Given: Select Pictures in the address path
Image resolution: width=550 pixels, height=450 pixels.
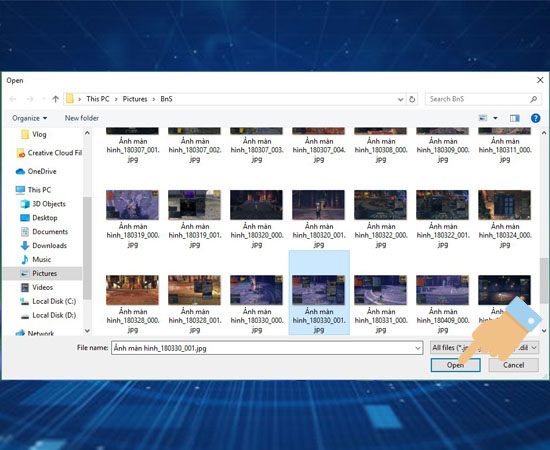Looking at the screenshot, I should tap(135, 99).
